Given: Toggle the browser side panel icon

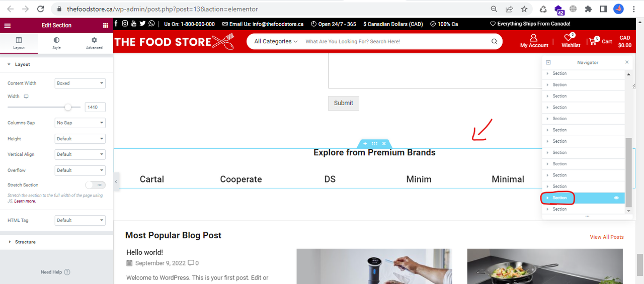Looking at the screenshot, I should [603, 9].
